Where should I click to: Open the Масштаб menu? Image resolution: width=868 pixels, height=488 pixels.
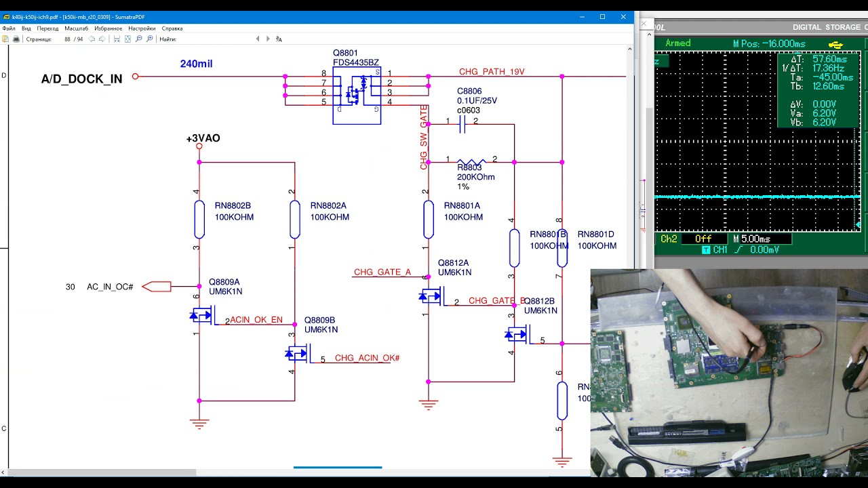(77, 28)
